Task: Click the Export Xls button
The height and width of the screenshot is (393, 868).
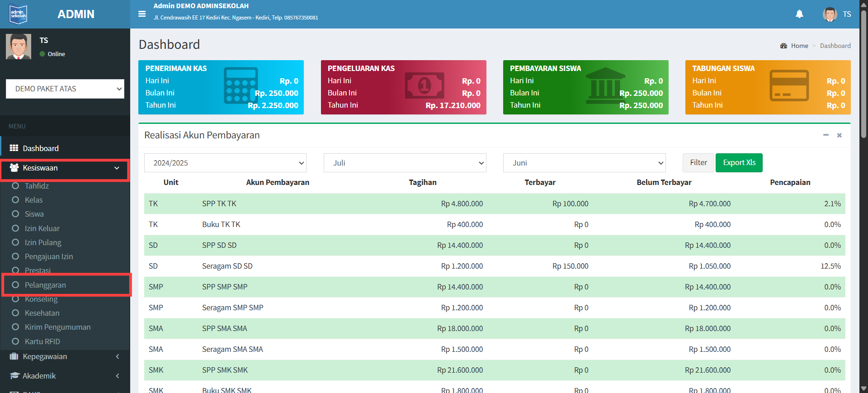Action: click(739, 163)
